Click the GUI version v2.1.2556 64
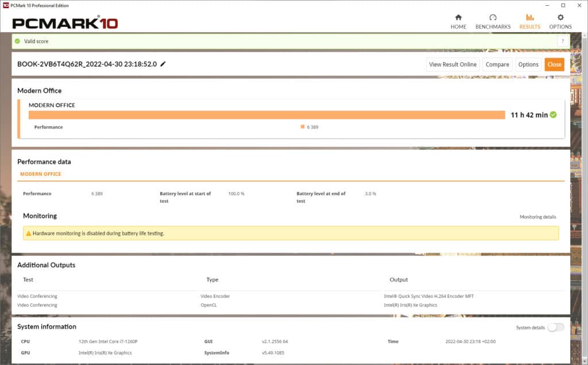This screenshot has height=365, width=588. pyautogui.click(x=275, y=341)
